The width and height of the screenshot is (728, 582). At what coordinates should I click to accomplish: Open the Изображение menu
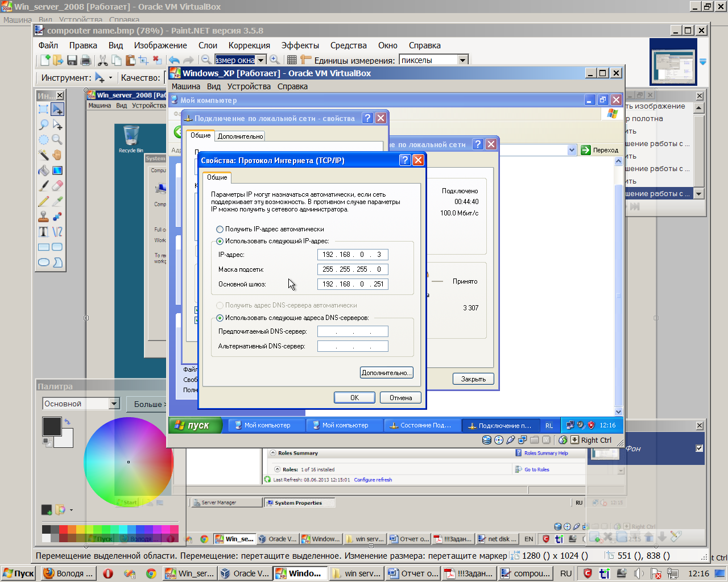[160, 45]
